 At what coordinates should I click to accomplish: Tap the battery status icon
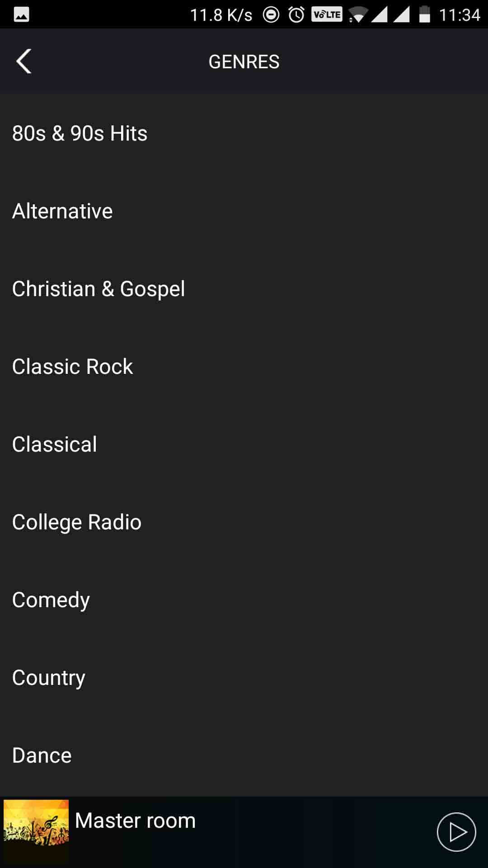(424, 15)
